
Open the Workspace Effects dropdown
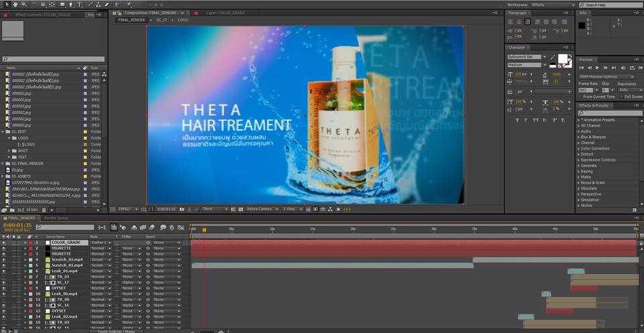[x=552, y=5]
